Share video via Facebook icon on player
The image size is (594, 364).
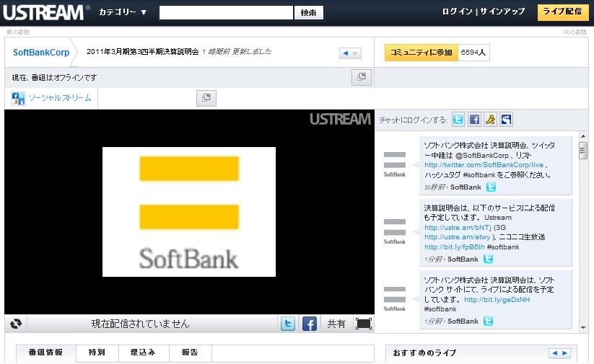coord(310,324)
